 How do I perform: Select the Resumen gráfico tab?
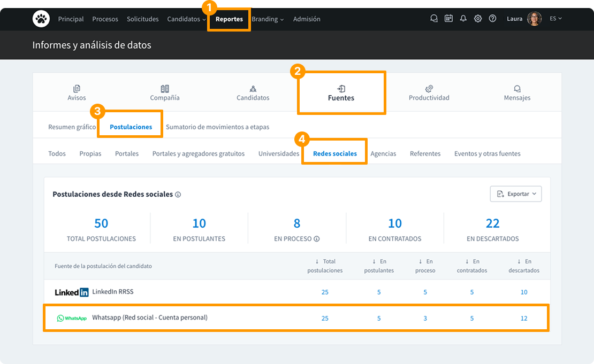pos(72,127)
